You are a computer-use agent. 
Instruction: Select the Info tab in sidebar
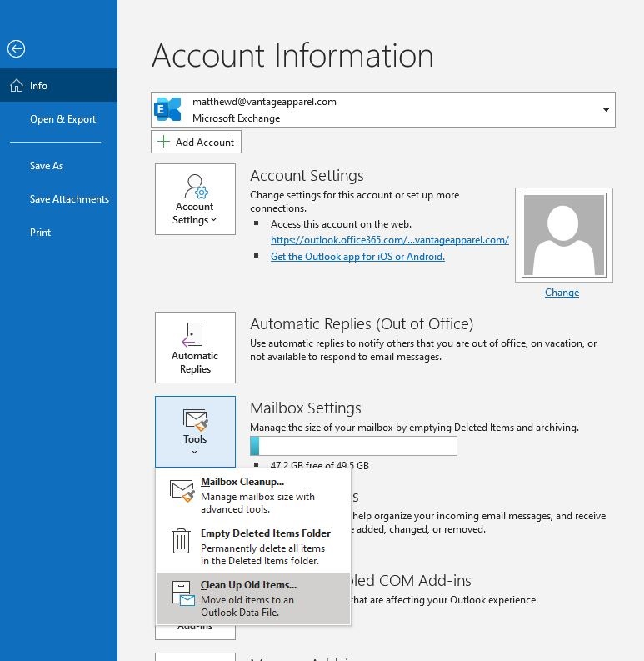(x=58, y=86)
